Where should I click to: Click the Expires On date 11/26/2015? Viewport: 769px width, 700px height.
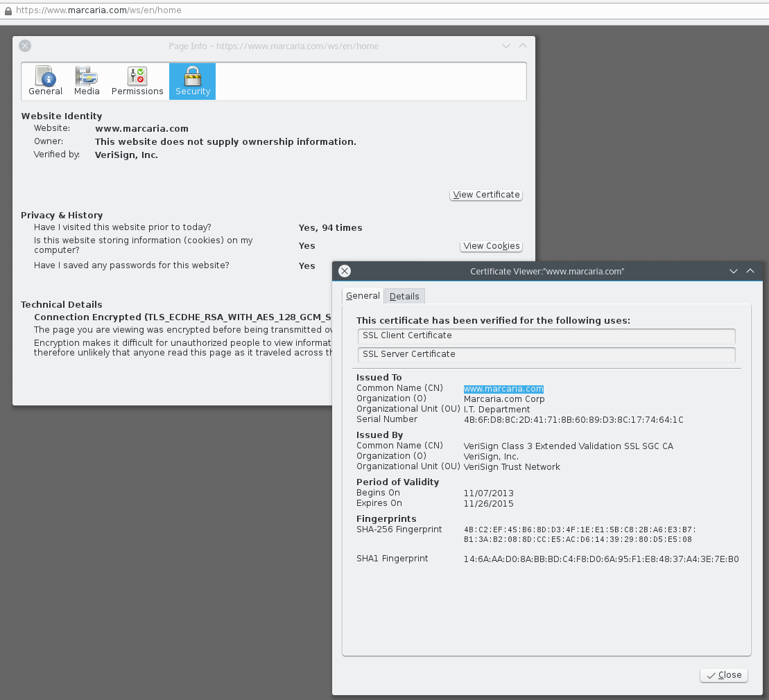point(488,503)
